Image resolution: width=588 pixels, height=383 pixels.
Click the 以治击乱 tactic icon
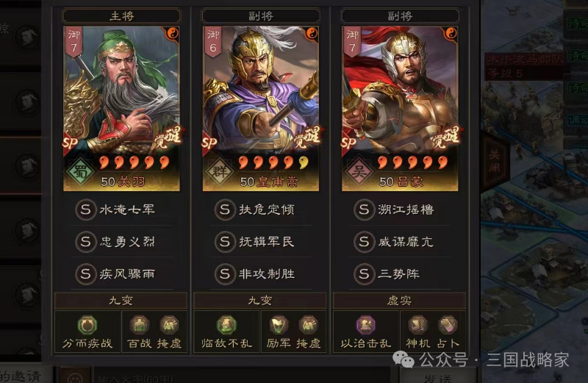click(x=366, y=325)
